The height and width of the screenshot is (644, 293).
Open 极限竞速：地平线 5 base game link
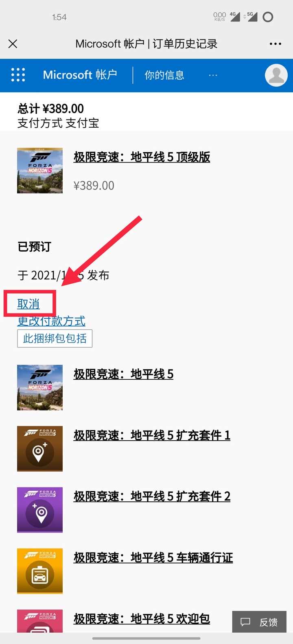[124, 374]
